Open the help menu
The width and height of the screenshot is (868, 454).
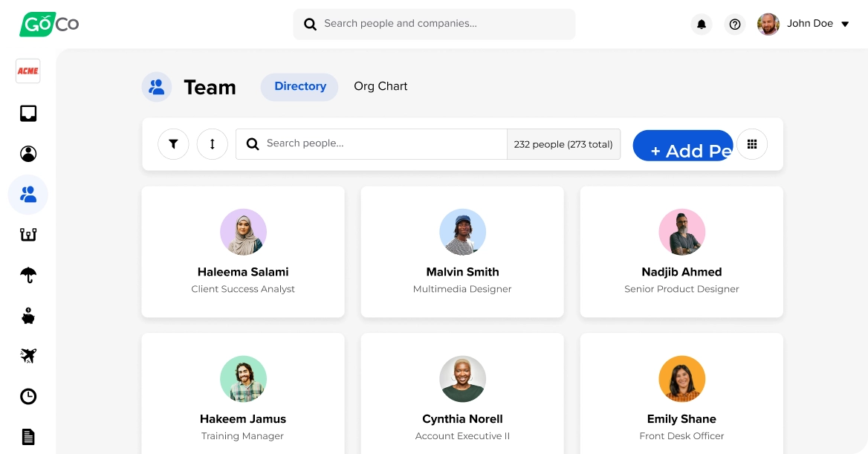(735, 24)
